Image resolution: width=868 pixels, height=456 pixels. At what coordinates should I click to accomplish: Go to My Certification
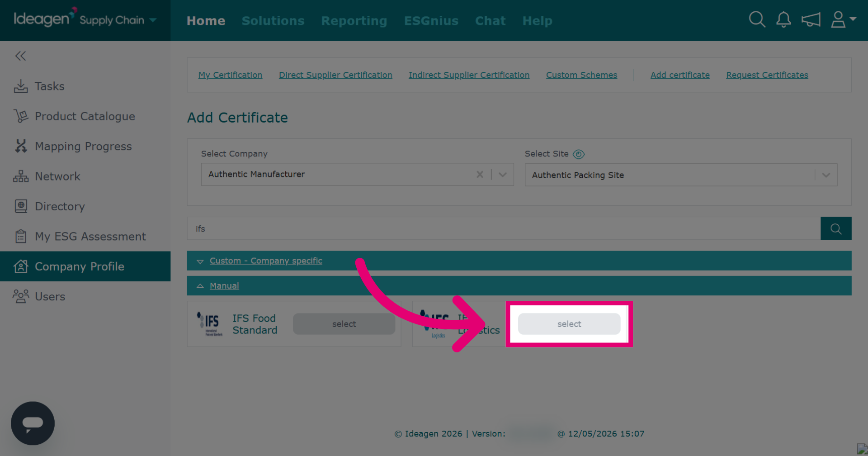coord(230,75)
